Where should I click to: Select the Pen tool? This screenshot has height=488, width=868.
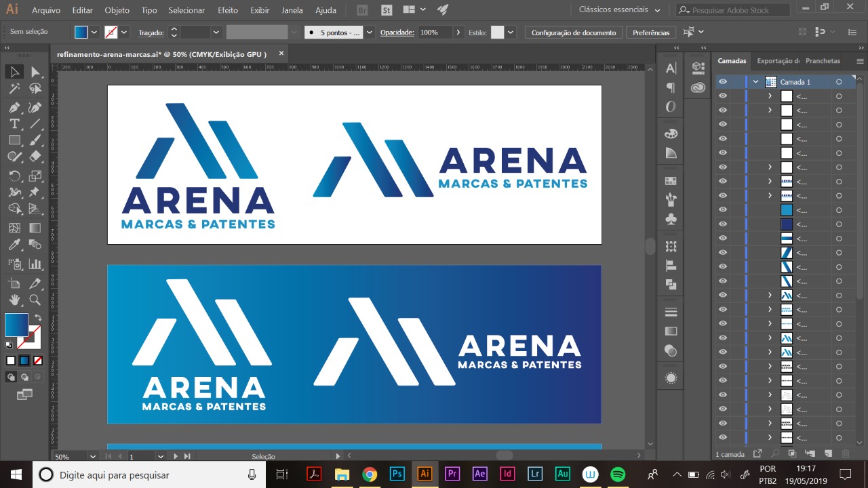click(x=14, y=107)
